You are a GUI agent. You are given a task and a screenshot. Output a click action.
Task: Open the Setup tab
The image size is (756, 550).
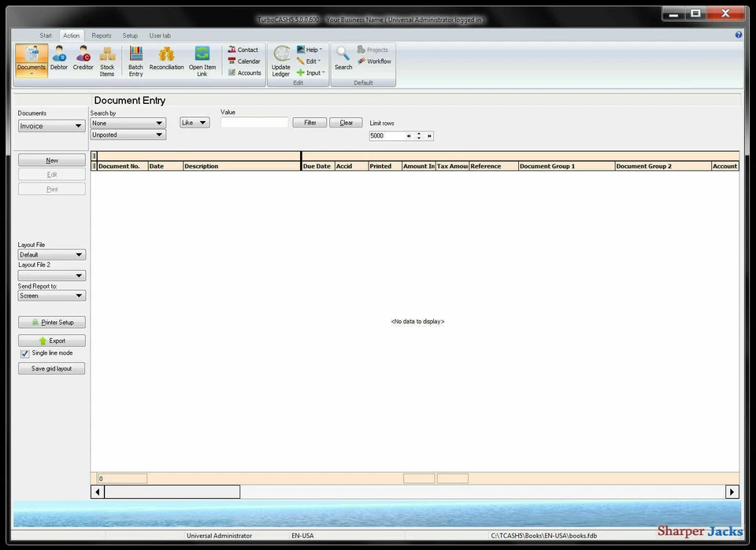point(130,35)
